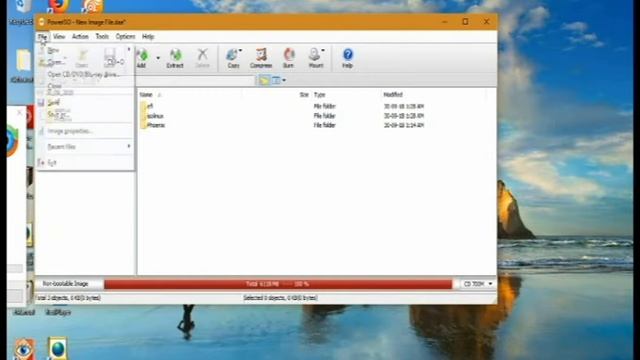Open the Options menu
The height and width of the screenshot is (360, 640).
(x=125, y=37)
